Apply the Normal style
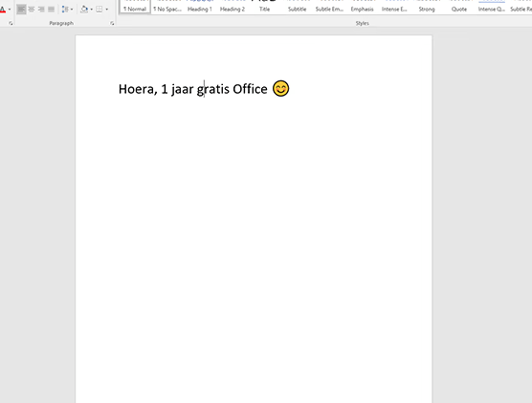 tap(135, 8)
